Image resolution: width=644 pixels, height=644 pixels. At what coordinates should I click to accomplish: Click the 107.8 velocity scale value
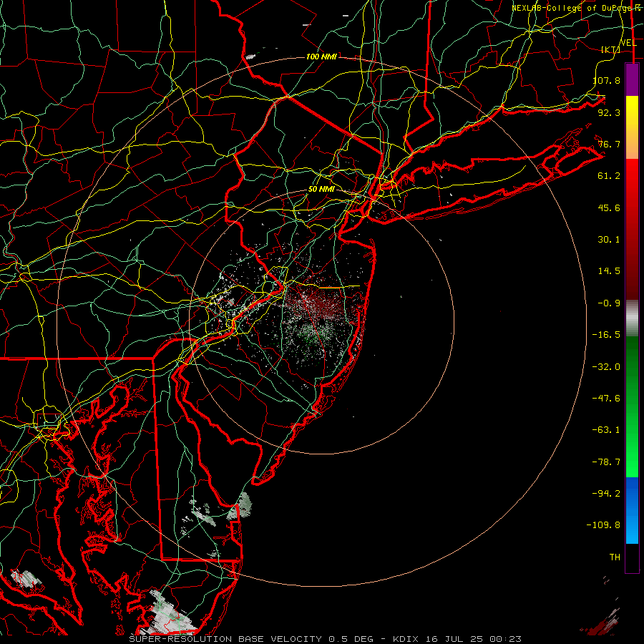coord(606,80)
